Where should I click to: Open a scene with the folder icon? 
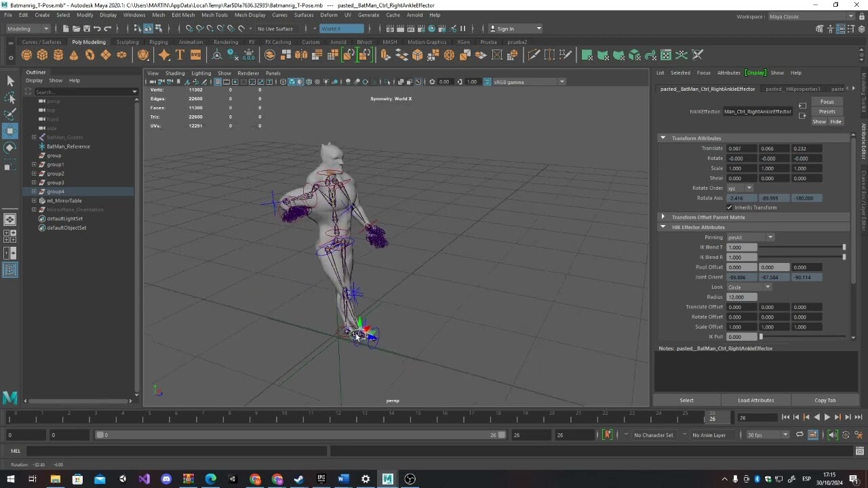(76, 28)
